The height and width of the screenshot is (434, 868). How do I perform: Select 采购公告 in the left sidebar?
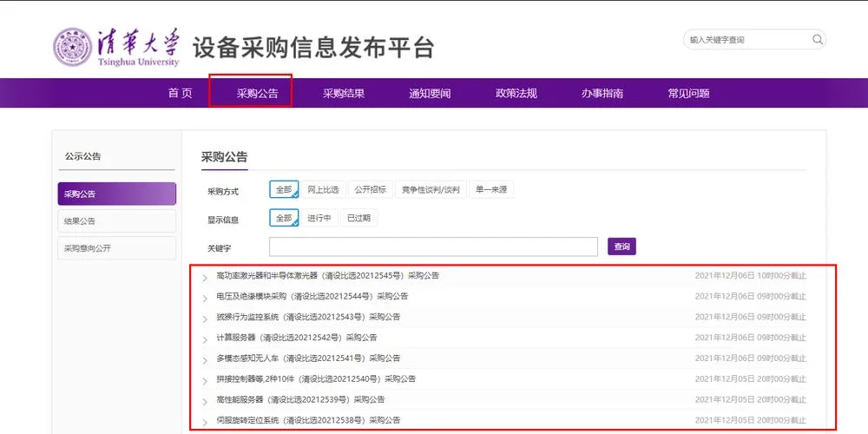pyautogui.click(x=117, y=194)
